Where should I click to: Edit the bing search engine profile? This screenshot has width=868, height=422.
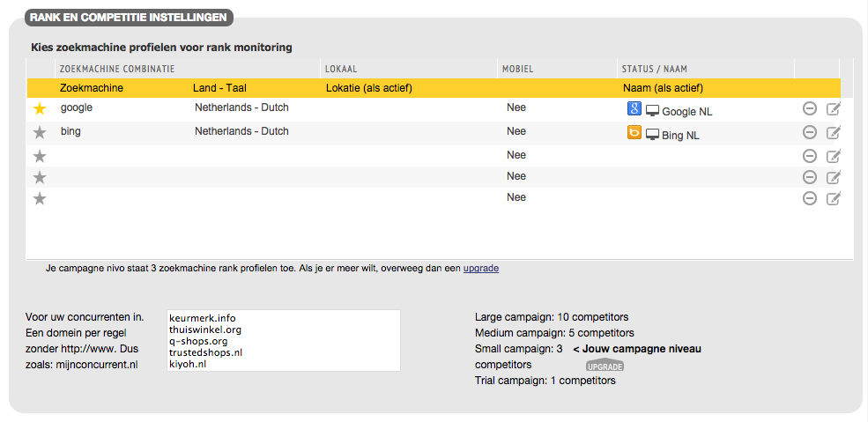click(833, 132)
